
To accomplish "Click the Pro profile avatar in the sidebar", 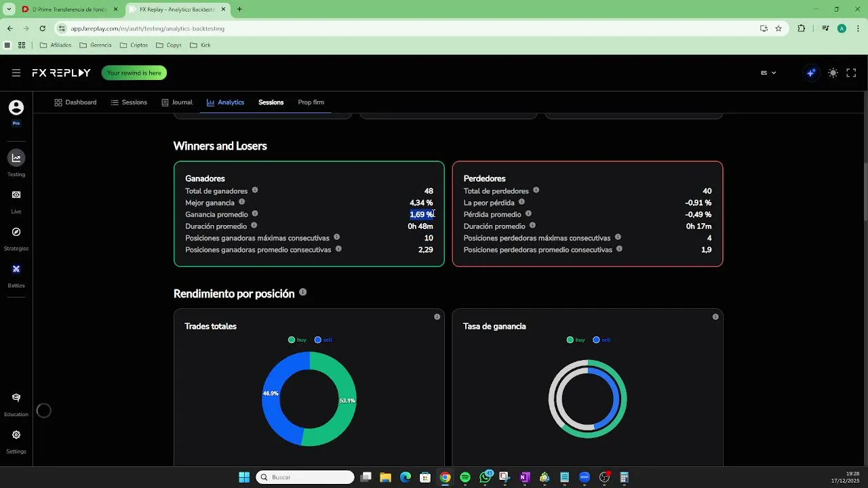I will (16, 108).
